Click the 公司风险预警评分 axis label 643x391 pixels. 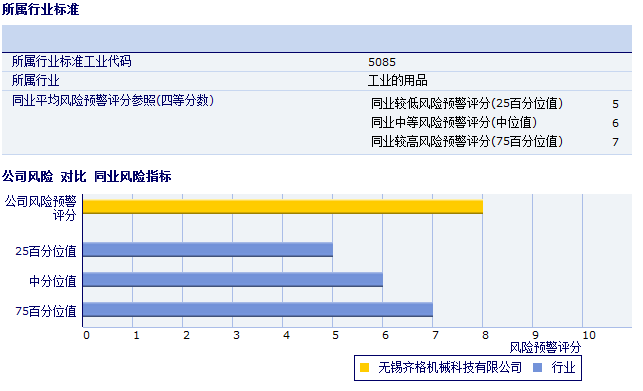pyautogui.click(x=41, y=208)
